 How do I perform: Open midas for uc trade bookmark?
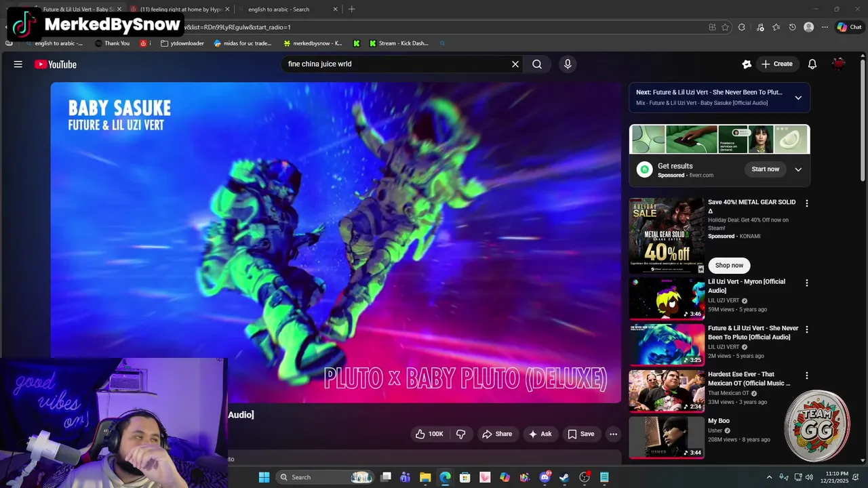tap(243, 43)
